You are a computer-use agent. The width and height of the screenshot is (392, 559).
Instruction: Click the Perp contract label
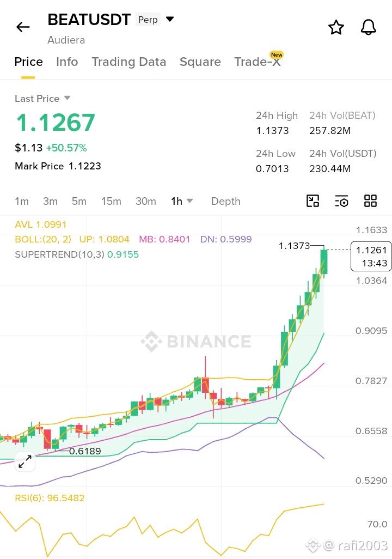(148, 20)
